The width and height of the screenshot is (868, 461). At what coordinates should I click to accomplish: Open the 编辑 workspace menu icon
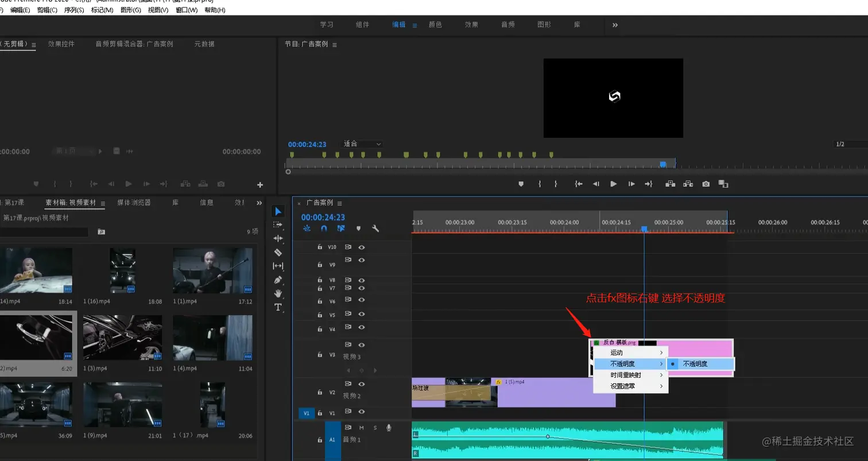pyautogui.click(x=414, y=25)
